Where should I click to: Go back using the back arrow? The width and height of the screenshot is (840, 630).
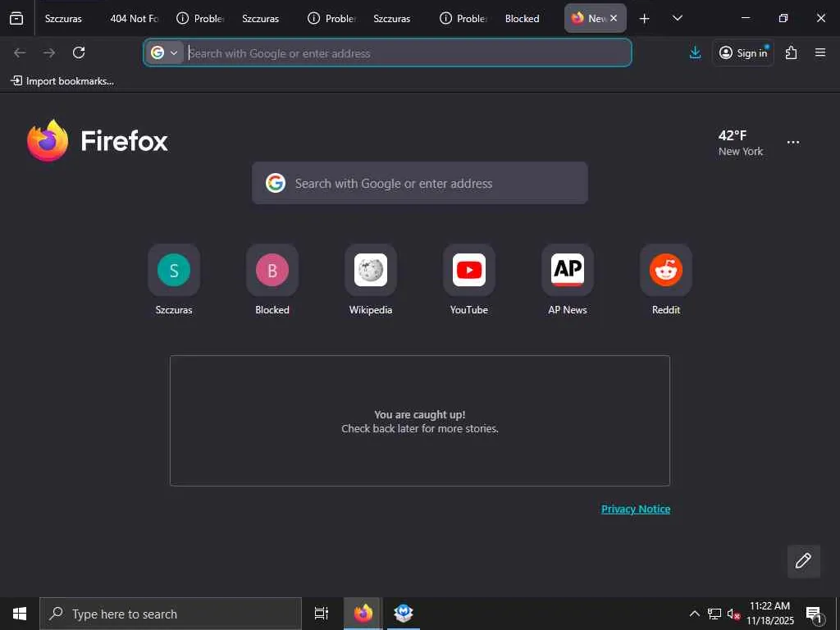[x=20, y=52]
